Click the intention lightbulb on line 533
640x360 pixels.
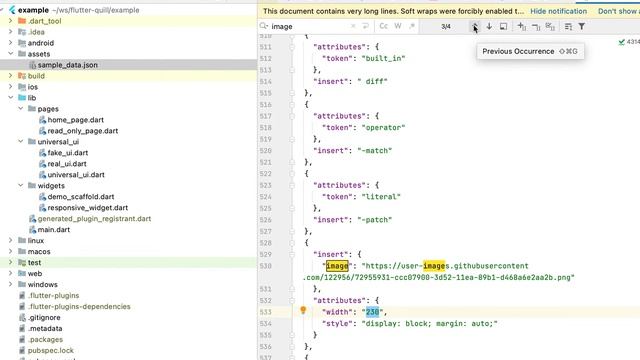coord(303,311)
